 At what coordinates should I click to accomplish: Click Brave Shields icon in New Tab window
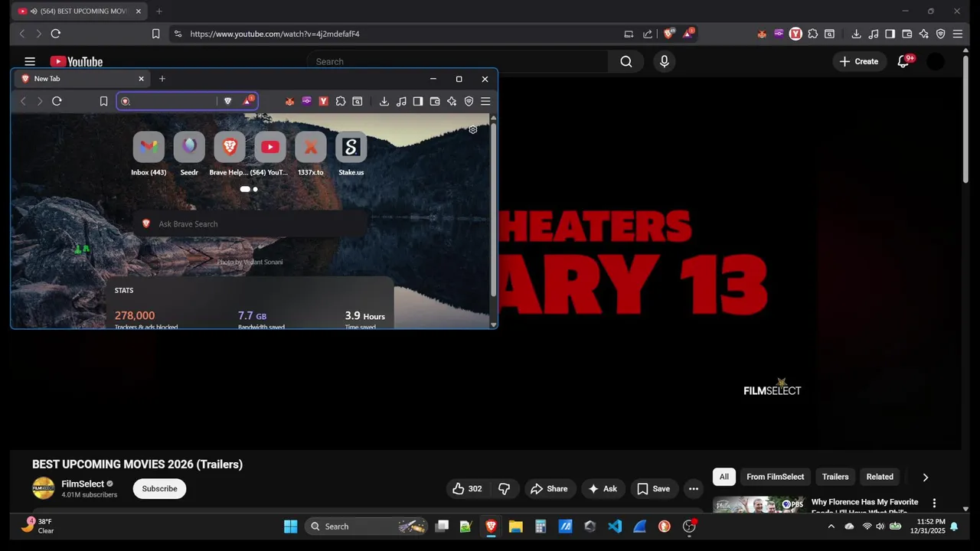(x=227, y=101)
